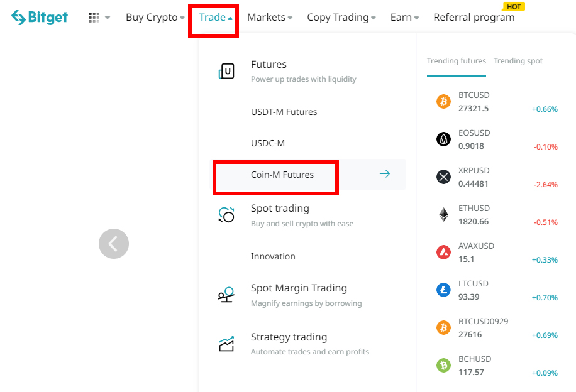
Task: Click the Futures section icon
Action: pos(226,71)
